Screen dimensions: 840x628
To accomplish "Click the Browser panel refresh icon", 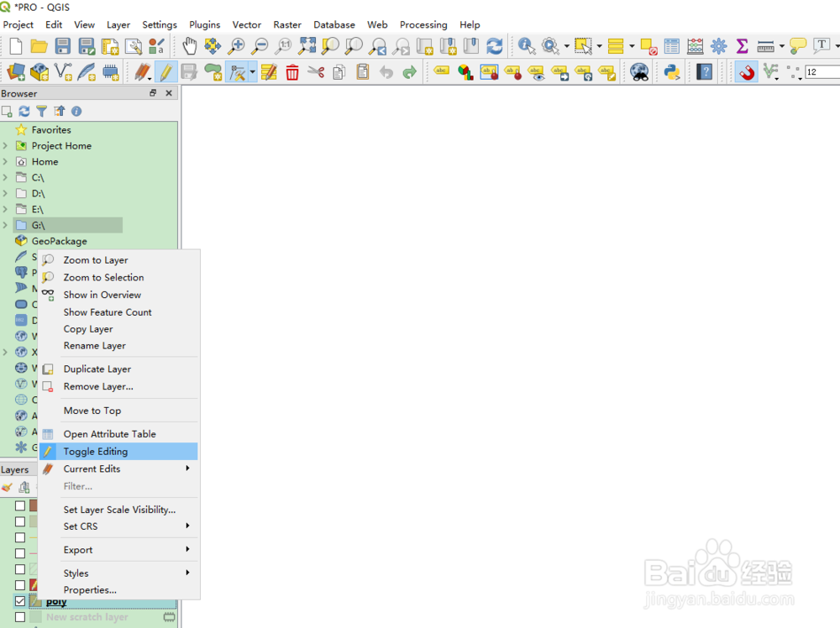I will 24,112.
